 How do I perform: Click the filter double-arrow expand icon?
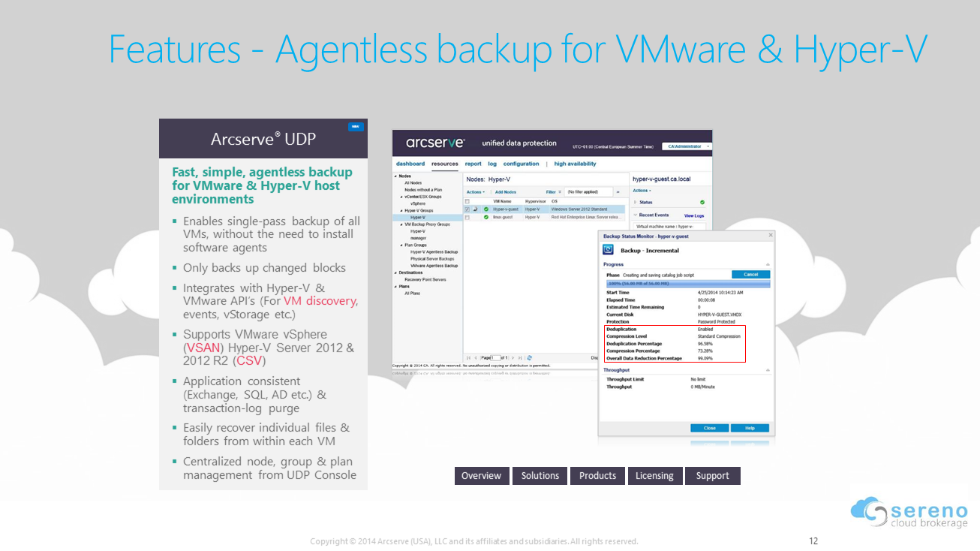618,192
